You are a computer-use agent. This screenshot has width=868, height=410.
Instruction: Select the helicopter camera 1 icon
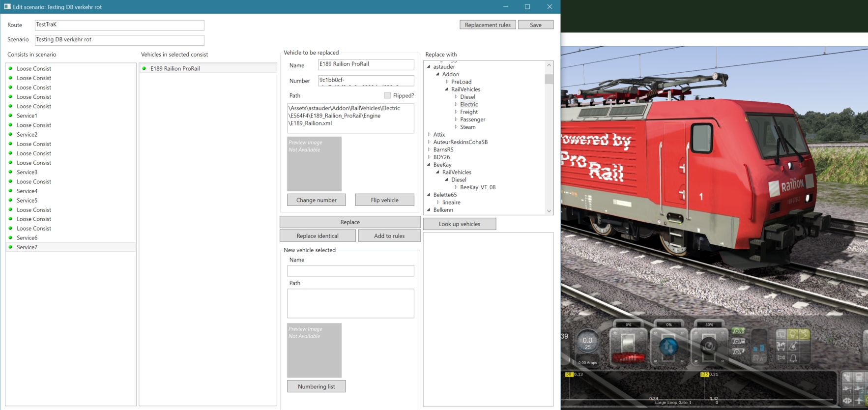coord(847,388)
